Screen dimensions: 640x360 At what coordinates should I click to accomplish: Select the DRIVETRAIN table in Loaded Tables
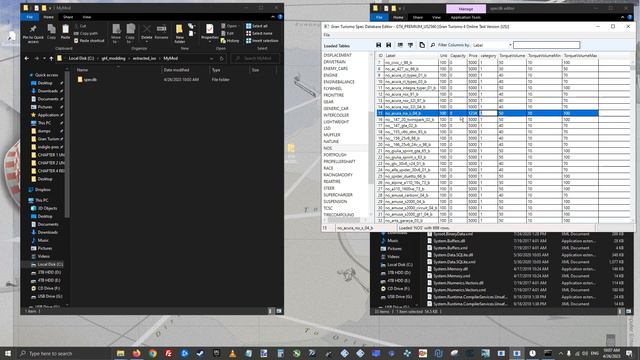(334, 62)
